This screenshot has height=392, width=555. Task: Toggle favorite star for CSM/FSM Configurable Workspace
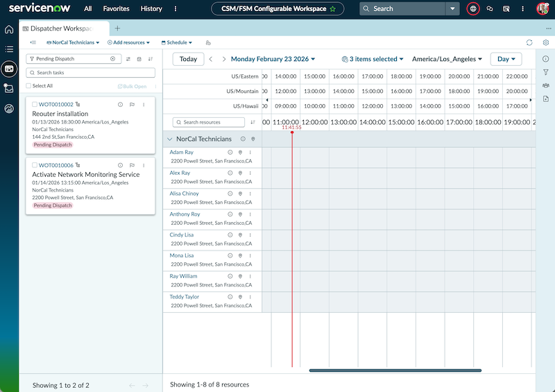pyautogui.click(x=333, y=9)
